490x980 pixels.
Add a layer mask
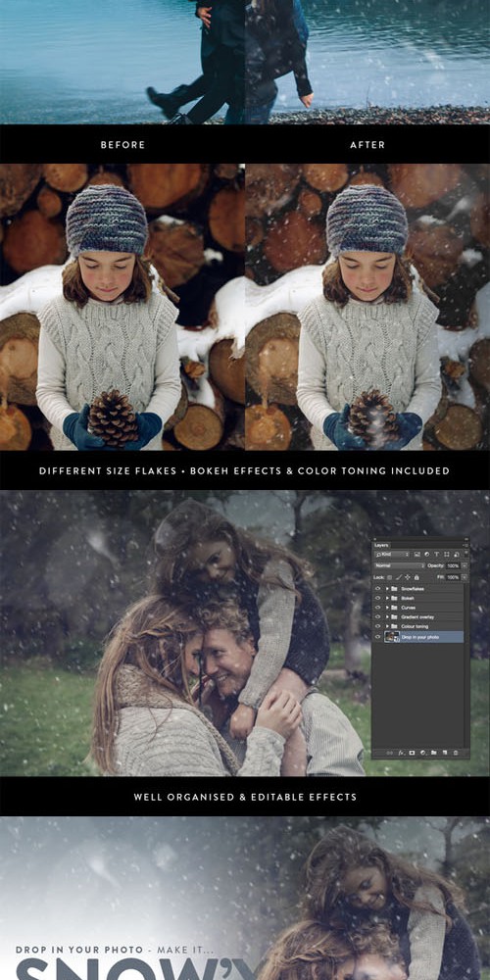tap(412, 753)
